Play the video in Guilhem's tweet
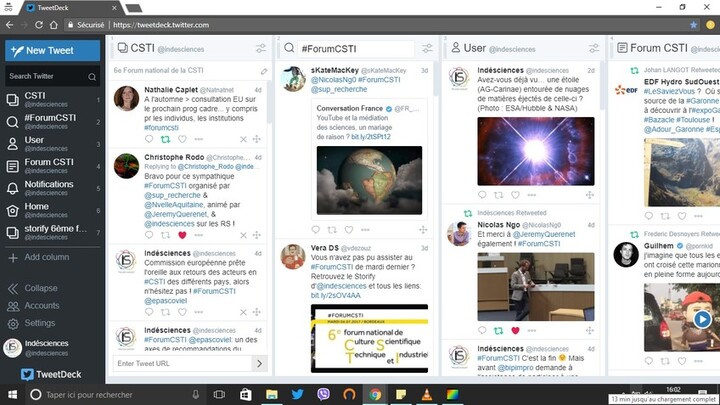Viewport: 720px width, 405px height. coord(702,319)
